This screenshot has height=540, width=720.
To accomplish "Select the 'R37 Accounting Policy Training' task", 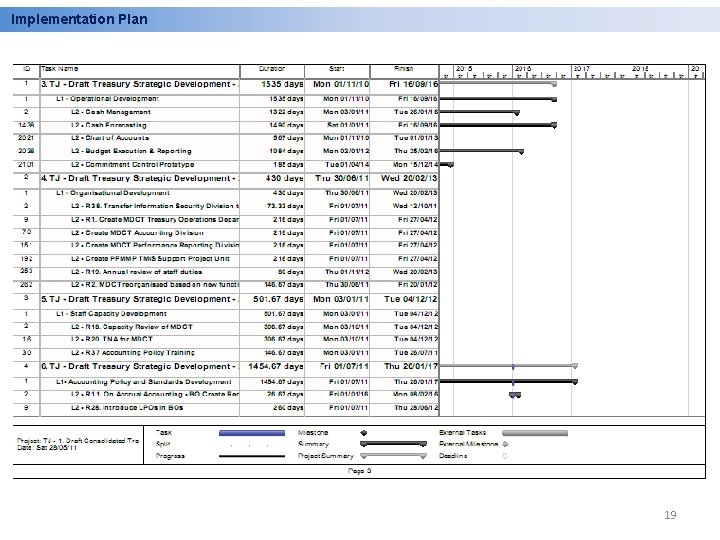I will (x=133, y=353).
